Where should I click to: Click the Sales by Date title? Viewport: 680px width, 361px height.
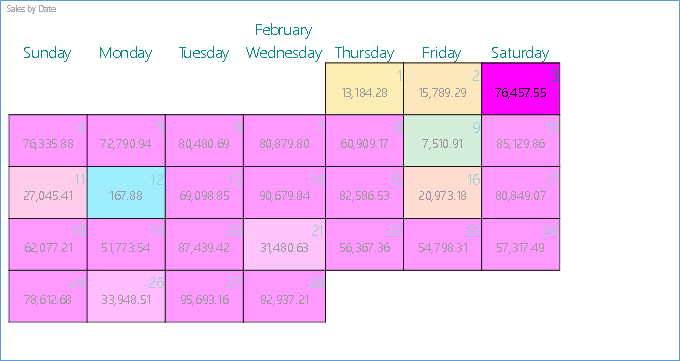31,9
